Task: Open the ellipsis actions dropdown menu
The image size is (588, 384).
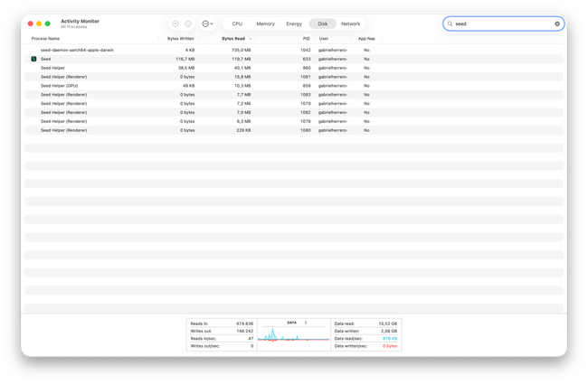Action: pos(207,23)
